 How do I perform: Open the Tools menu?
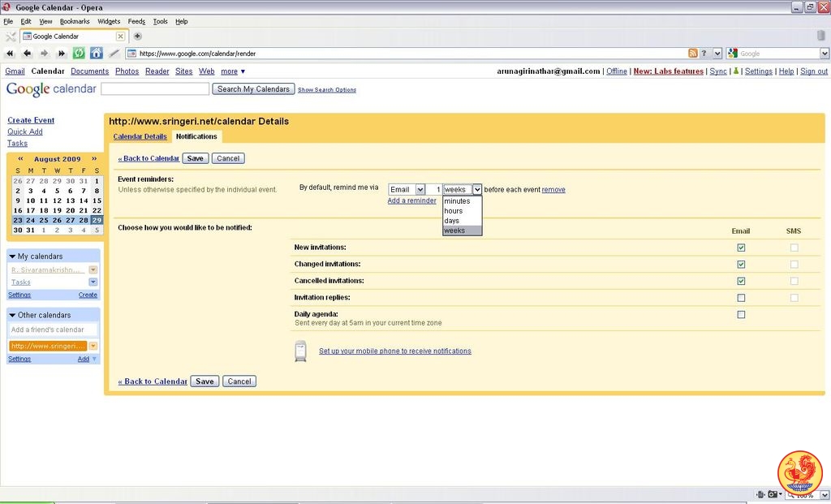pyautogui.click(x=160, y=22)
